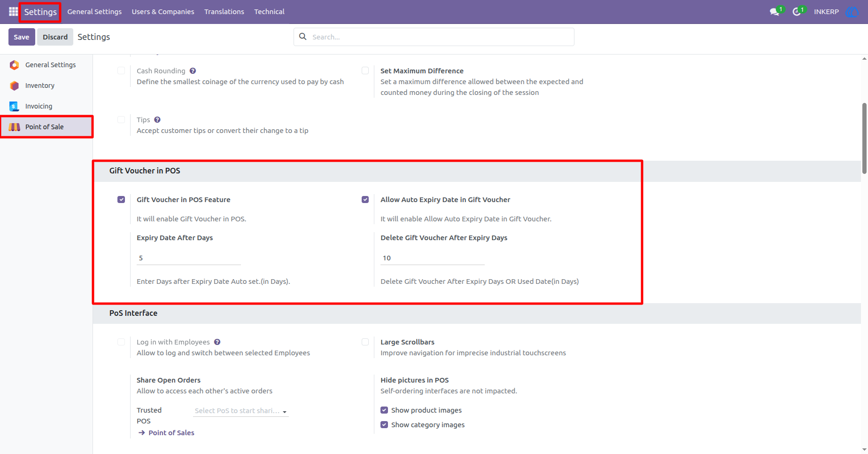Screen dimensions: 868x454
Task: Enable Set Maximum Difference checkbox
Action: pyautogui.click(x=365, y=71)
